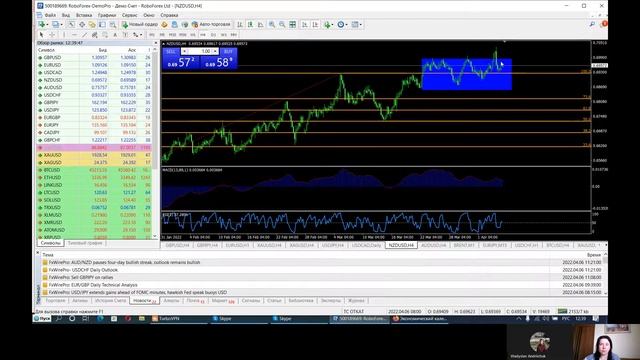
Task: Switch to the Тиковый график tab
Action: [x=85, y=243]
